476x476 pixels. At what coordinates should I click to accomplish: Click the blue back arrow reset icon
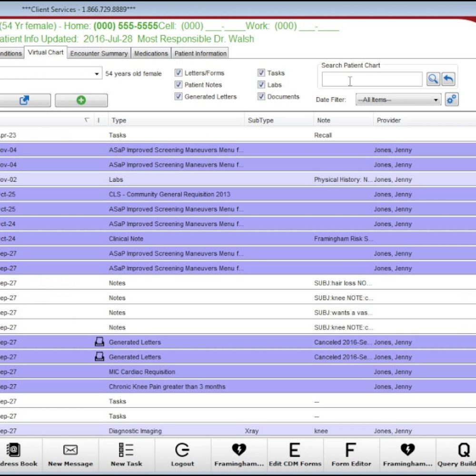pos(448,79)
